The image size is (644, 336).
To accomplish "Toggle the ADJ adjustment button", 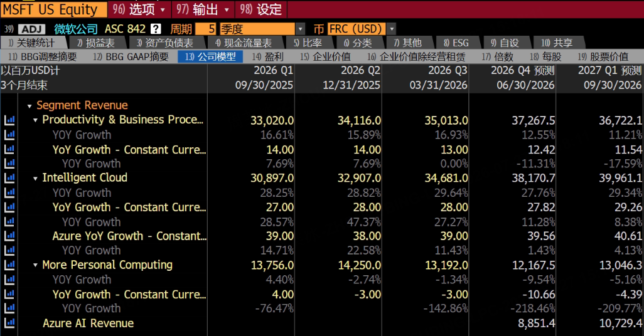I will pos(31,29).
